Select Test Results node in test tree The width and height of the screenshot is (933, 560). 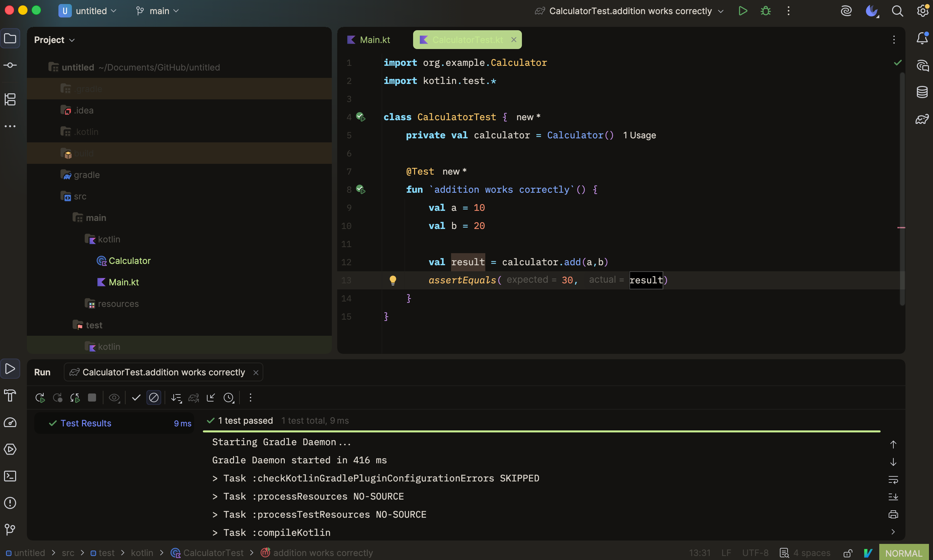coord(114,423)
